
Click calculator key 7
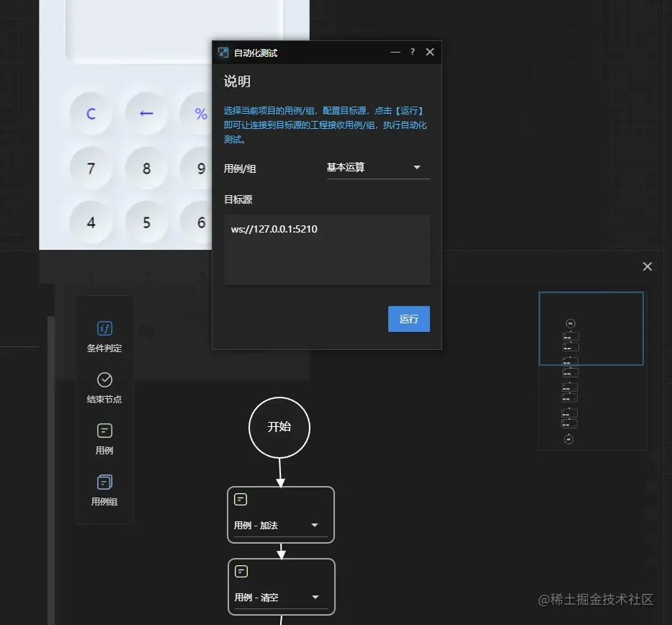(91, 168)
